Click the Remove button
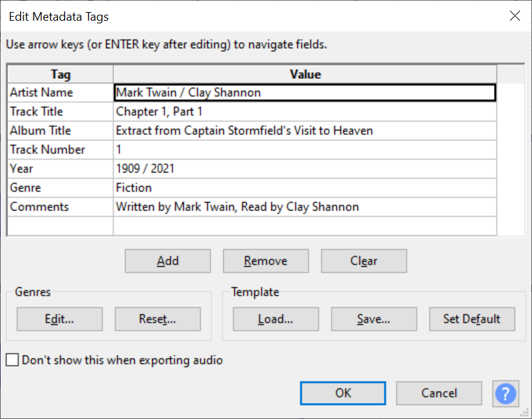The width and height of the screenshot is (532, 419). pyautogui.click(x=266, y=261)
